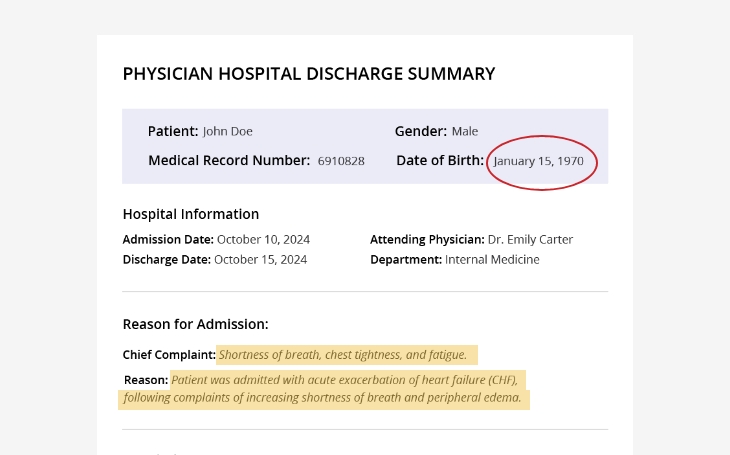Click the Medical Record Number label
Image resolution: width=730 pixels, height=455 pixels.
click(x=229, y=161)
